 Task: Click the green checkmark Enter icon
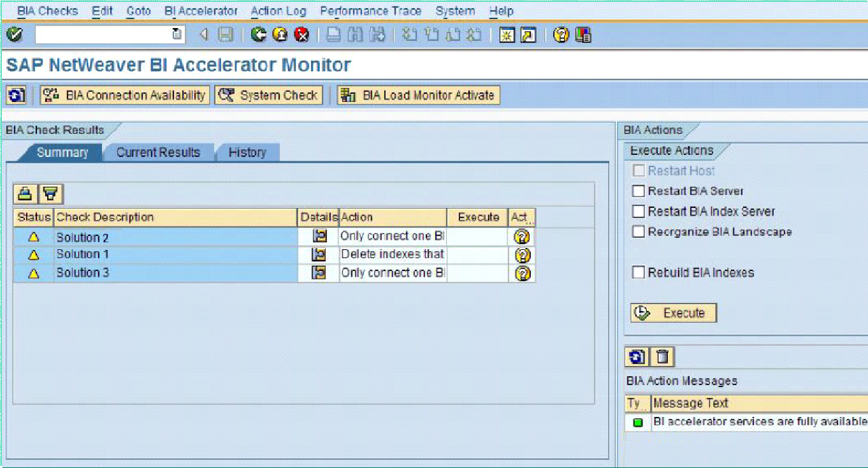15,34
